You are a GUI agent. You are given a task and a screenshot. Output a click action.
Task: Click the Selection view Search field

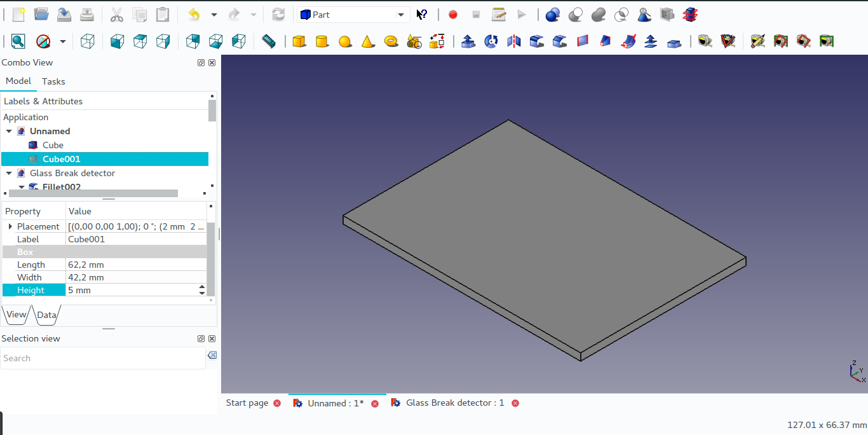click(x=103, y=358)
